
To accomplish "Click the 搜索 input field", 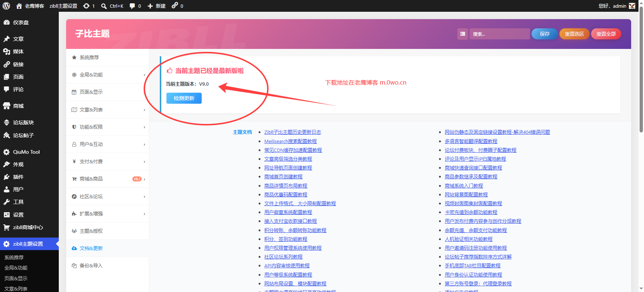I will [x=500, y=34].
